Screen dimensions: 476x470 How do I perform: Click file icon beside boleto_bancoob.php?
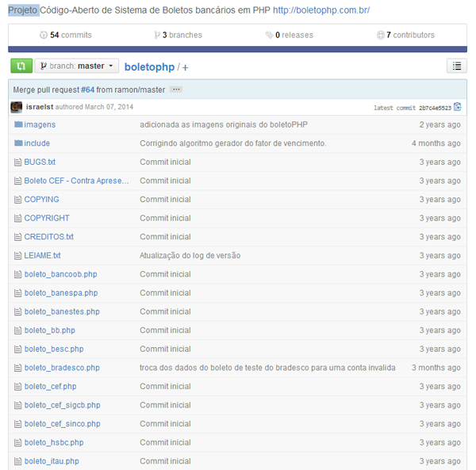pyautogui.click(x=18, y=274)
